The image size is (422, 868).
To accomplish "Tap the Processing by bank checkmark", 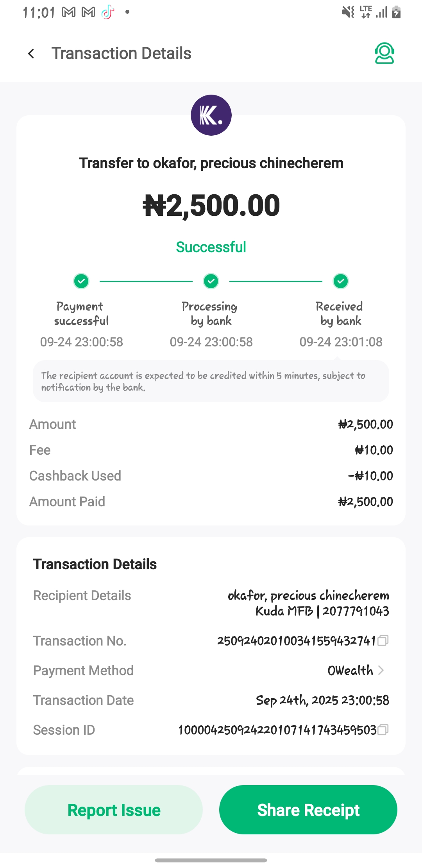I will coord(211,281).
